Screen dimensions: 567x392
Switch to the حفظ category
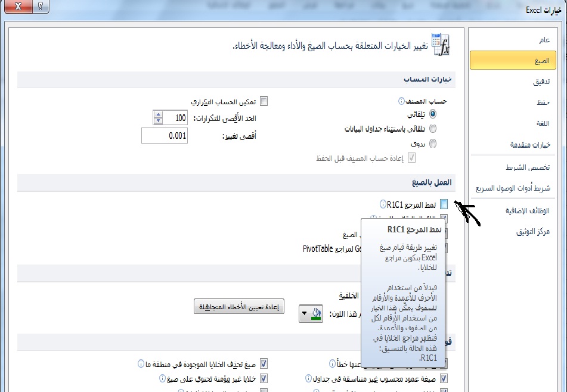513,102
